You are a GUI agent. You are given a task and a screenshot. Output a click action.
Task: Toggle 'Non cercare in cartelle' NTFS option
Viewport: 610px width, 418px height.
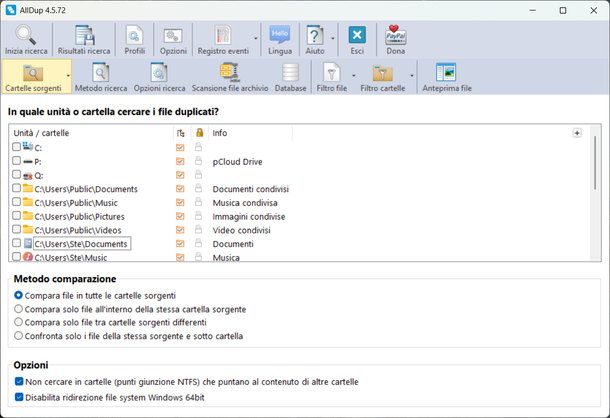(19, 382)
